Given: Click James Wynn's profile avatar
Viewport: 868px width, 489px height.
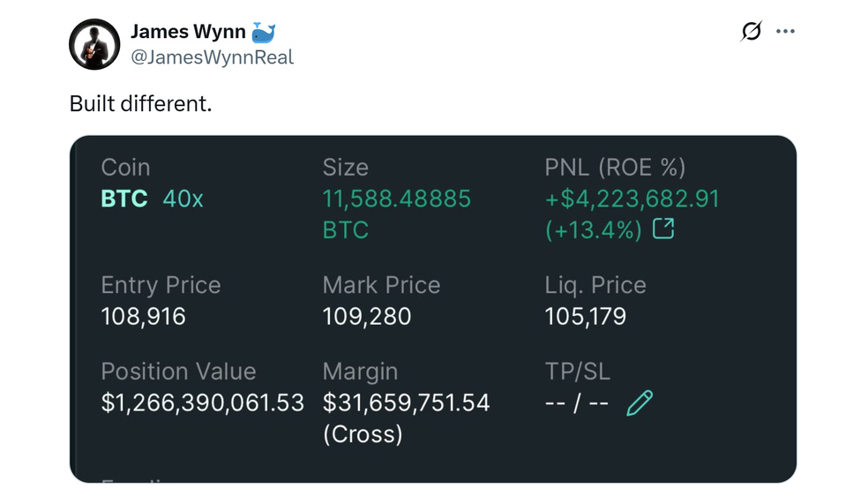Looking at the screenshot, I should tap(94, 44).
